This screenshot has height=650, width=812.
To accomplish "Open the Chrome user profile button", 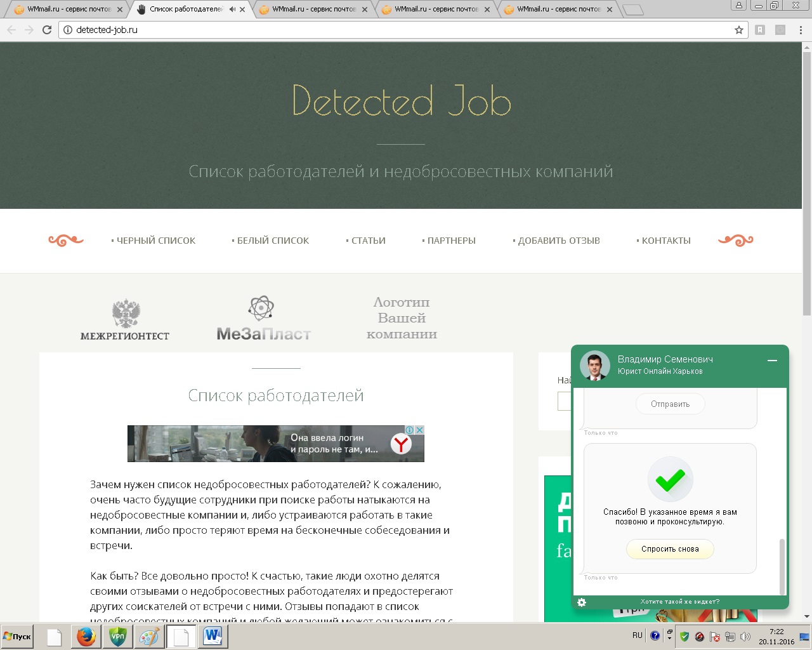I will point(739,5).
